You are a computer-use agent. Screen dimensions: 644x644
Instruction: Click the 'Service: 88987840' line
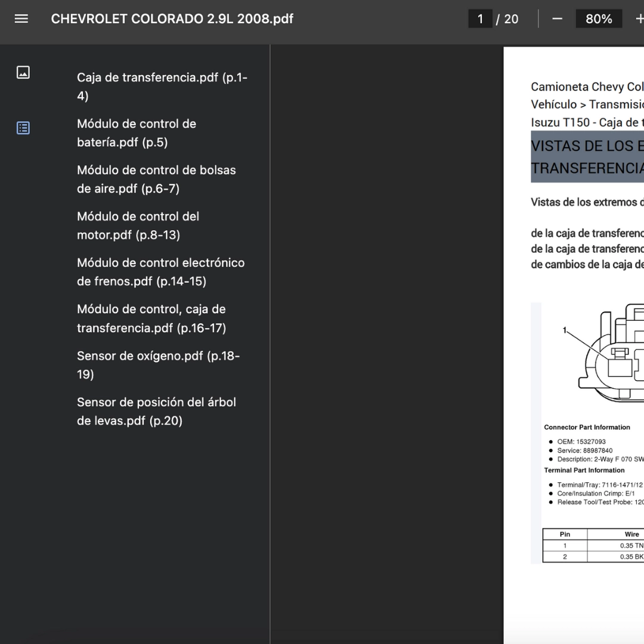(x=584, y=451)
